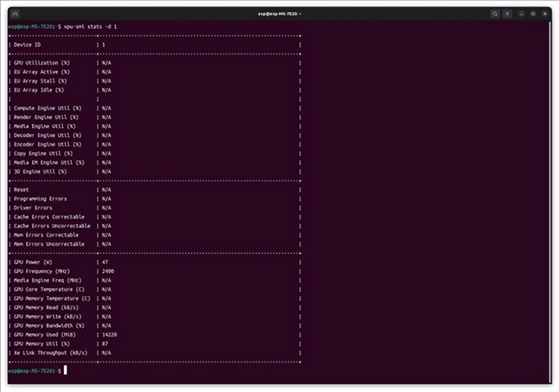Click GPU Core Temperature (C) label
Screen dimensions: 559x392
coord(49,290)
